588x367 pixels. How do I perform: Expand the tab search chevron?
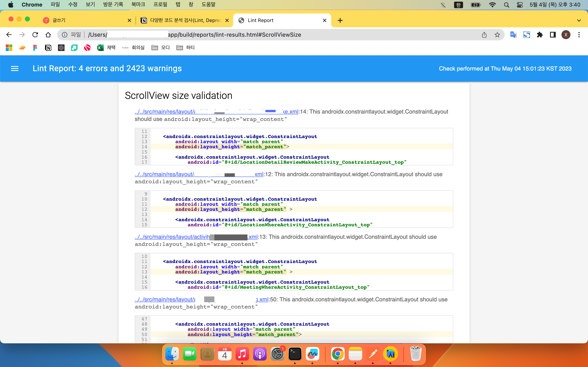(x=579, y=20)
